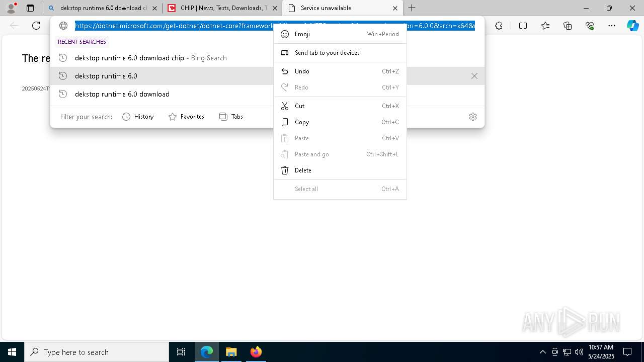Open Firefox taskbar icon
644x362 pixels.
point(256,352)
